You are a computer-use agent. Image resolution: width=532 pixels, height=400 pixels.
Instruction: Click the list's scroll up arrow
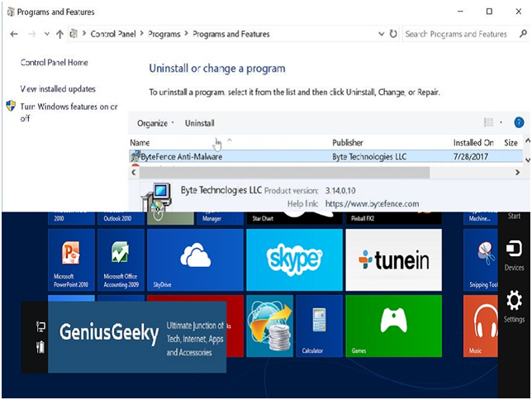click(x=528, y=140)
